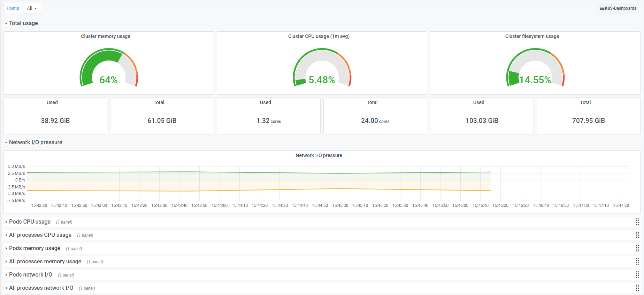Click the 15:47:20 time axis label
This screenshot has width=644, height=295.
click(x=621, y=205)
